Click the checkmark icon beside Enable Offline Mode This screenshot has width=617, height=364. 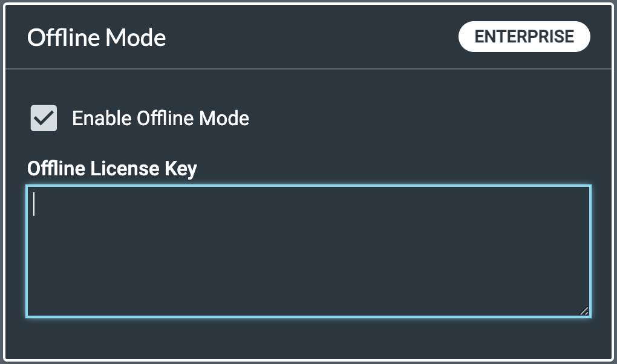44,118
